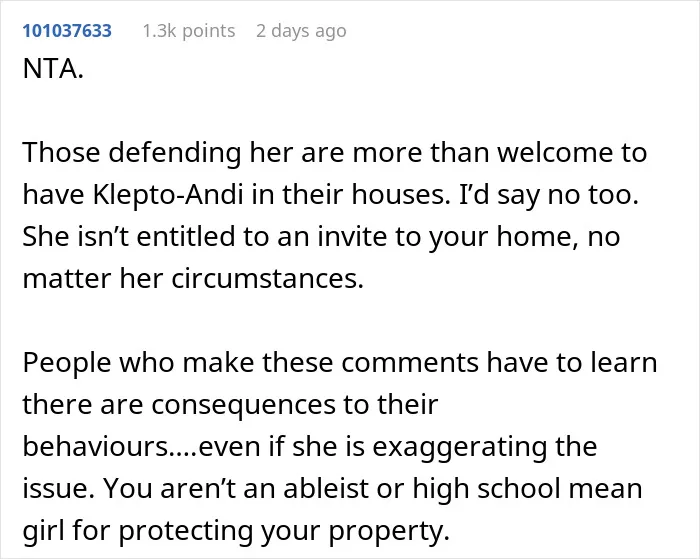Click the 1.3k points score label
Screen dimensions: 700x559
[x=189, y=31]
